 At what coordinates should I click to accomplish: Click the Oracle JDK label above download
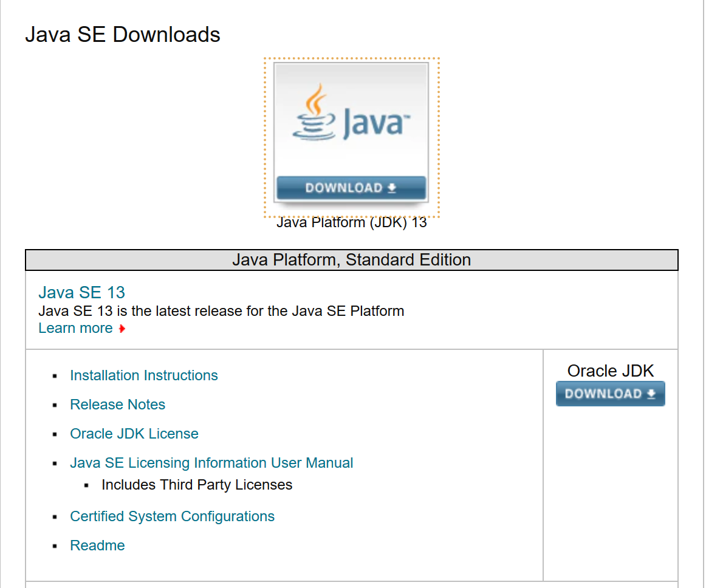click(x=610, y=371)
